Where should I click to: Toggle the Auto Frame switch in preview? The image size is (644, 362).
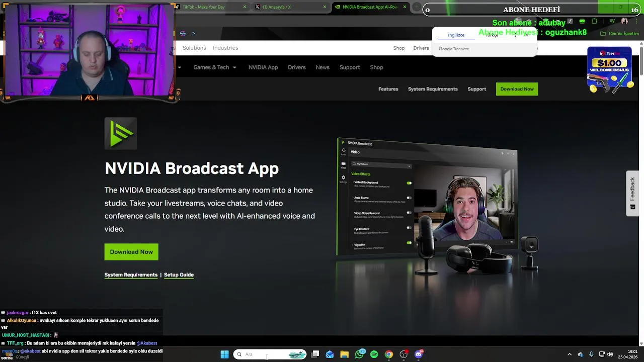[409, 198]
